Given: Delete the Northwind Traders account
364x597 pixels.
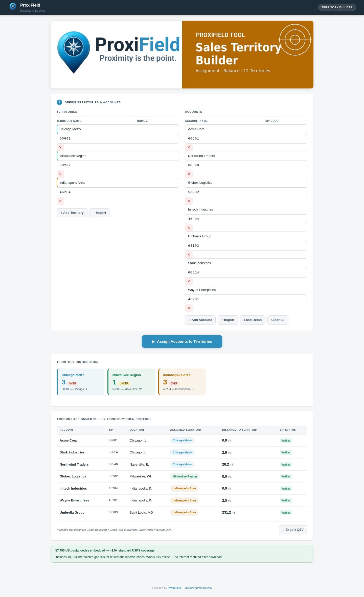Looking at the screenshot, I should pos(189,174).
